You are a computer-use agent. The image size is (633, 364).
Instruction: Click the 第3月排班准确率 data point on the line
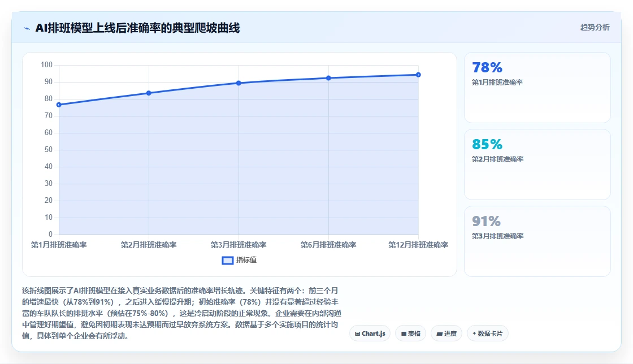pos(239,83)
